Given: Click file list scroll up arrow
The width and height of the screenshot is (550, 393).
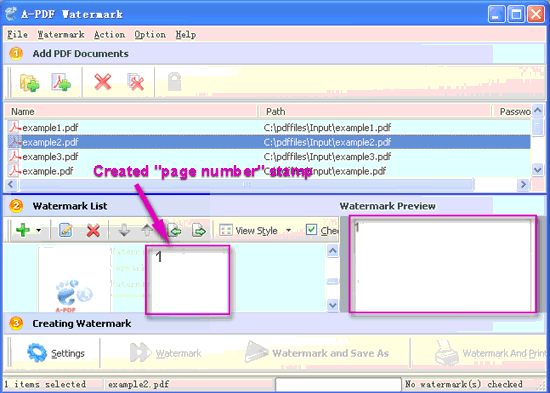Looking at the screenshot, I should tap(538, 111).
